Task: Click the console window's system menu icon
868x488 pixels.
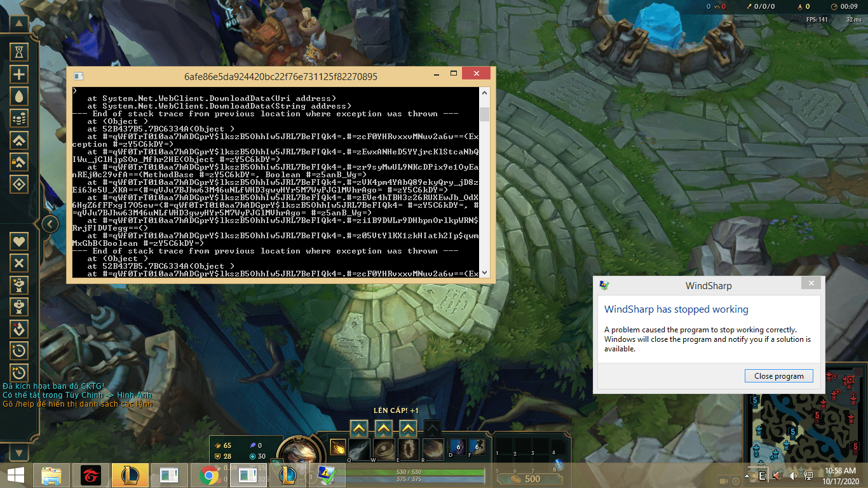Action: (x=78, y=77)
